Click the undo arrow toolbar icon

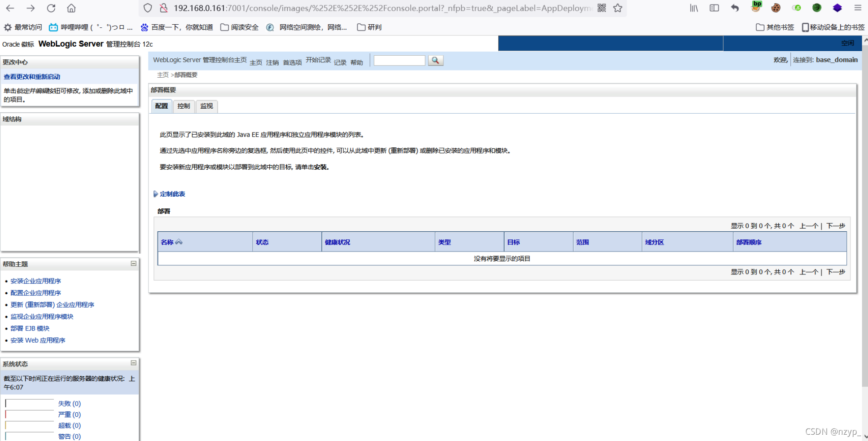click(735, 8)
